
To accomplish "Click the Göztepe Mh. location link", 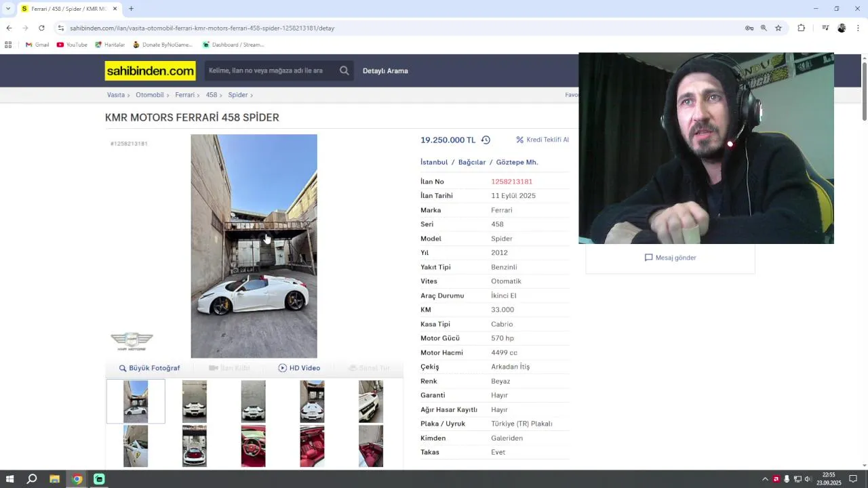I will click(517, 162).
